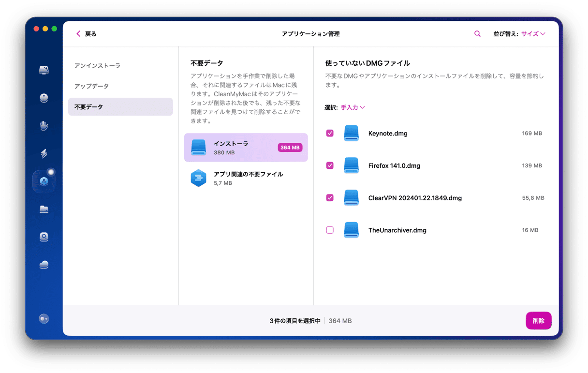Click 使っていないDMGファイル heading
The height and width of the screenshot is (373, 588).
click(367, 63)
